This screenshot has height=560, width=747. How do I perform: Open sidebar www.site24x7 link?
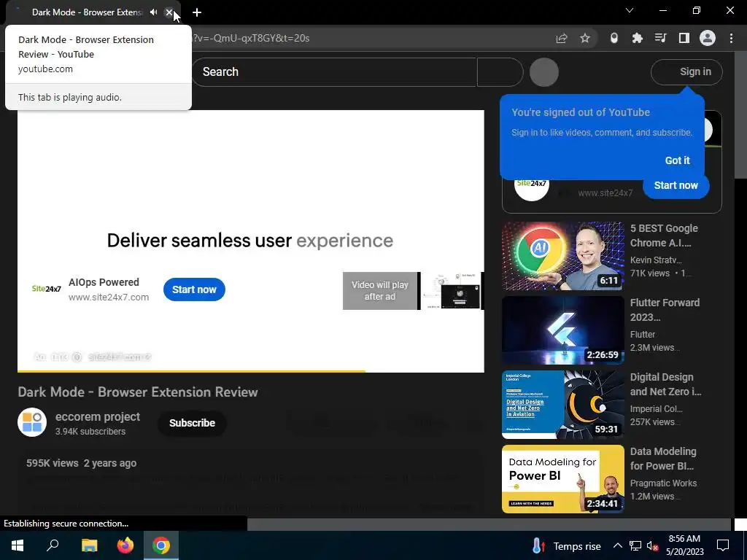(605, 192)
